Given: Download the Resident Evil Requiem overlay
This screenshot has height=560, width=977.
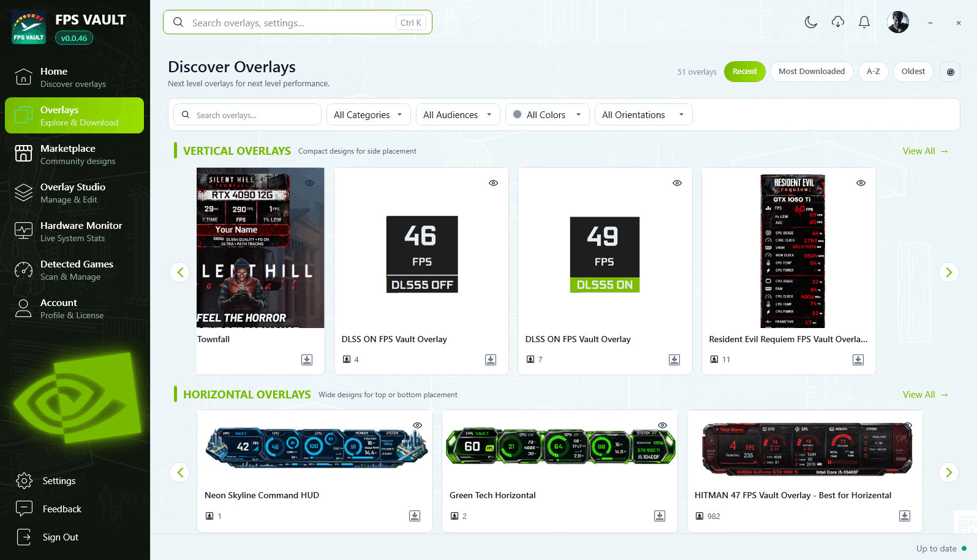Looking at the screenshot, I should [x=858, y=360].
